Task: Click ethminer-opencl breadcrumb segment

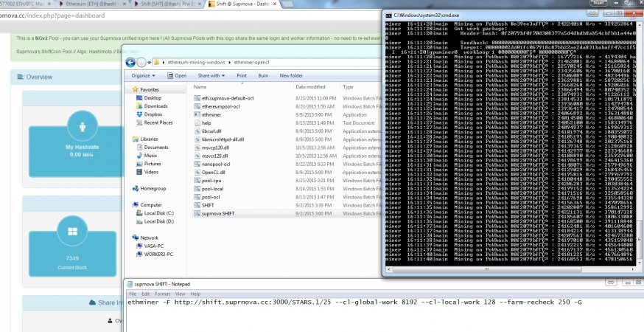Action: (x=251, y=63)
